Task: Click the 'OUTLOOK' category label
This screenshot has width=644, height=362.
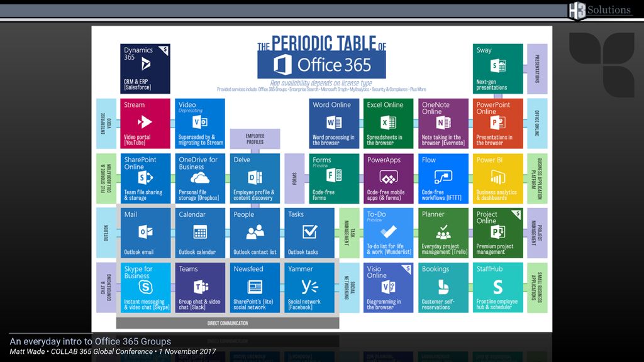Action: 106,233
